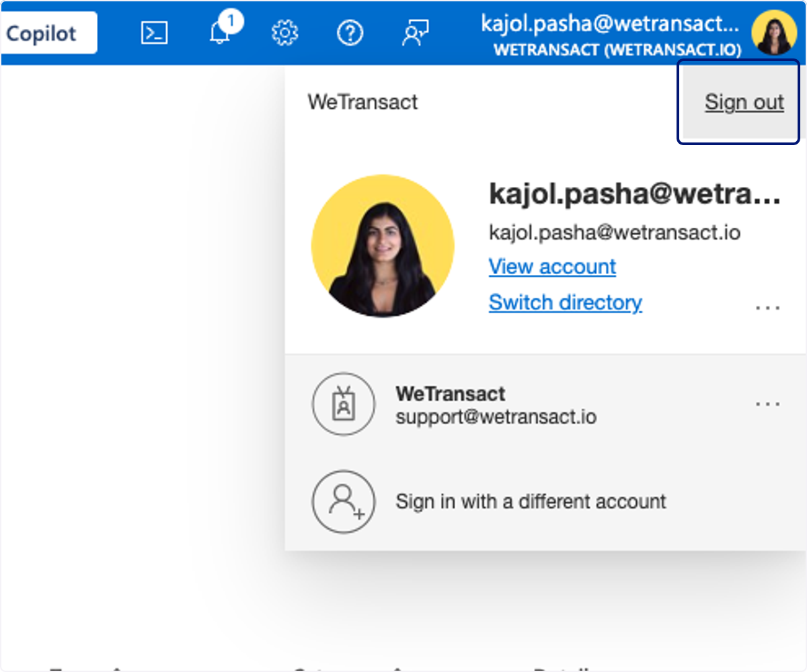Screen dimensions: 807x672
Task: Launch Cloud Shell terminal icon
Action: (154, 33)
